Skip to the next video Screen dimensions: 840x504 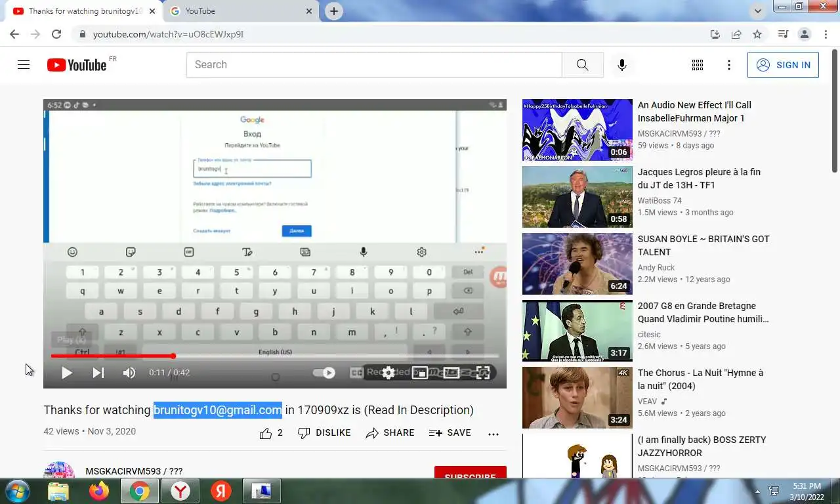coord(98,373)
